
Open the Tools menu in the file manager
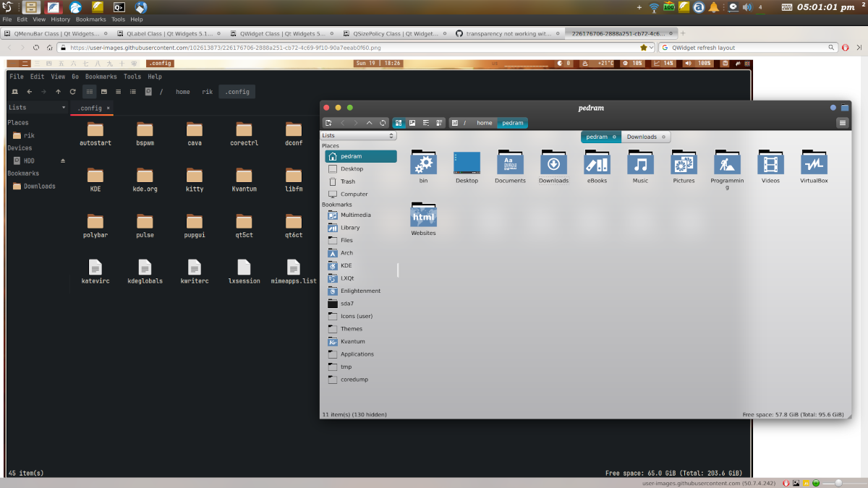pyautogui.click(x=132, y=76)
